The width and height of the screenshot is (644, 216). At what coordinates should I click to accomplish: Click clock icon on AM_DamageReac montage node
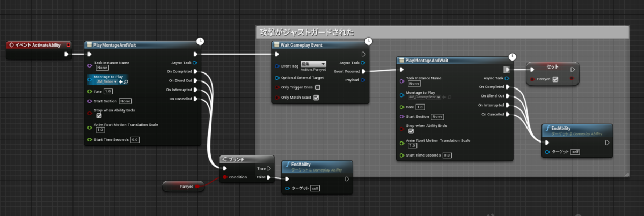tap(512, 56)
